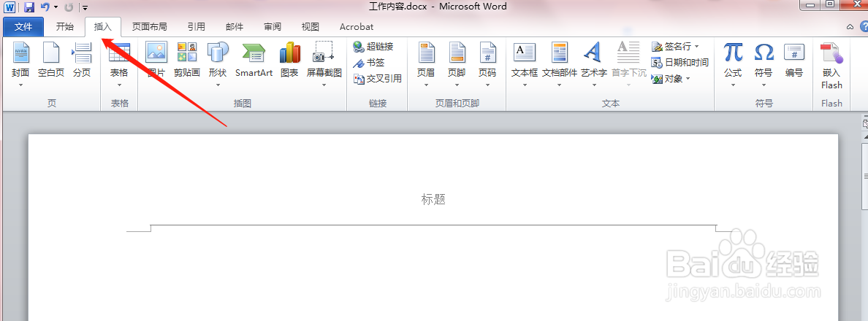This screenshot has height=321, width=868.
Task: Expand the screenshot (屏幕截图) dropdown arrow
Action: [x=324, y=85]
